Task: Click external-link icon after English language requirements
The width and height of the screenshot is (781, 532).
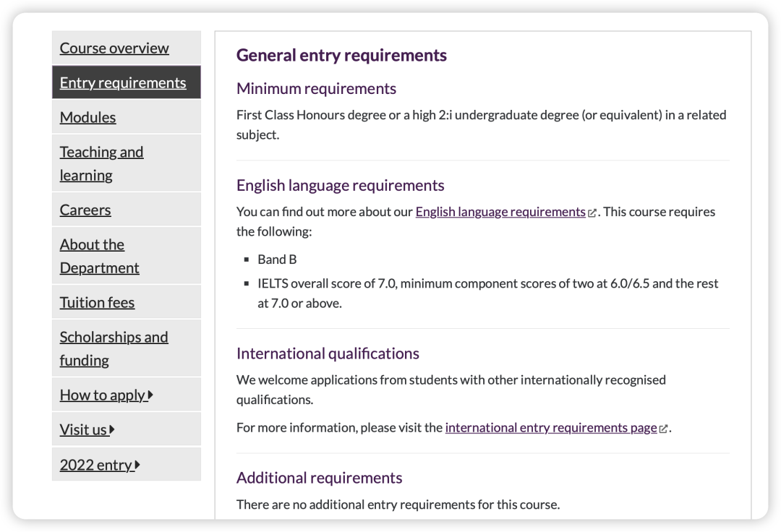Action: click(592, 213)
